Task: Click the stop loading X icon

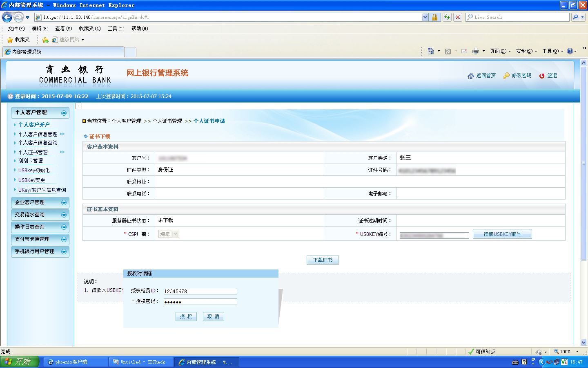Action: pyautogui.click(x=458, y=17)
